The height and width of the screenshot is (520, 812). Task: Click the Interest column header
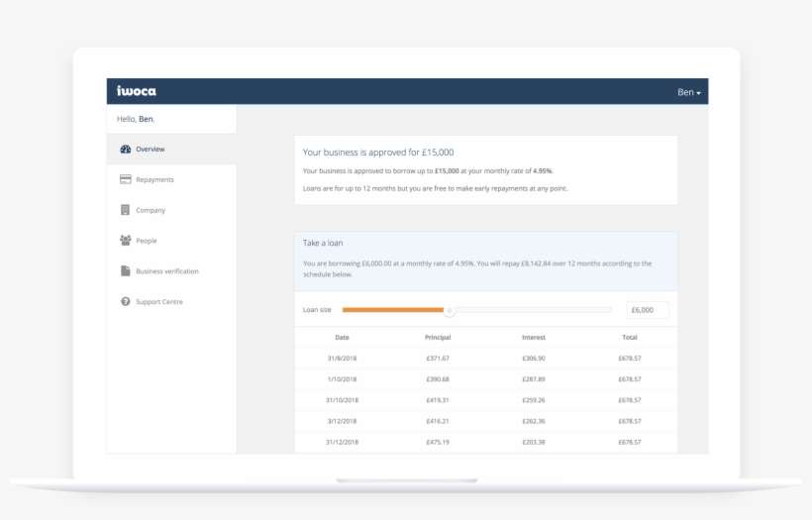(534, 337)
